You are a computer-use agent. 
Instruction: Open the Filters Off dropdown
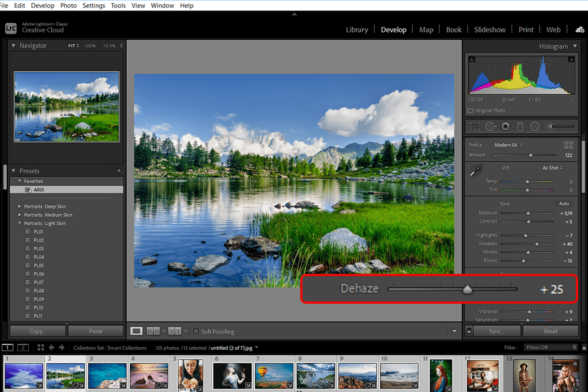pos(549,347)
